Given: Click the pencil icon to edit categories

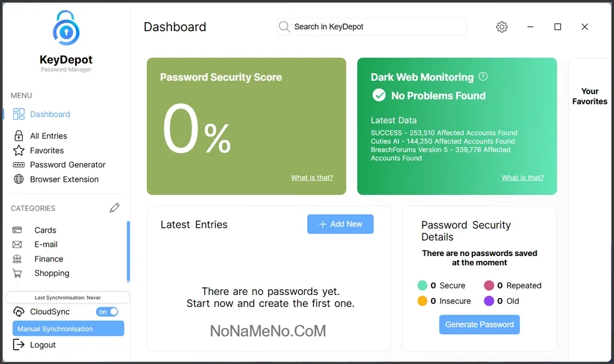Looking at the screenshot, I should tap(115, 208).
